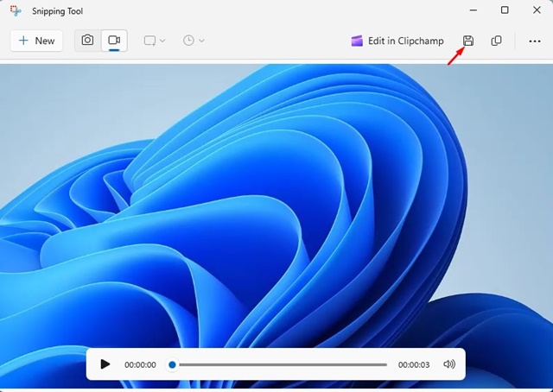The height and width of the screenshot is (392, 553).
Task: Copy the recording with the copy icon
Action: (496, 41)
